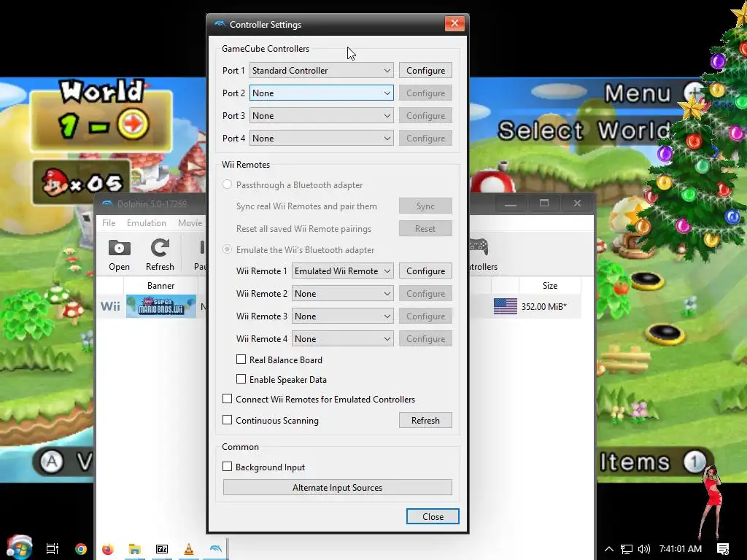Toggle Background Input checkbox
The width and height of the screenshot is (747, 560).
coord(228,466)
